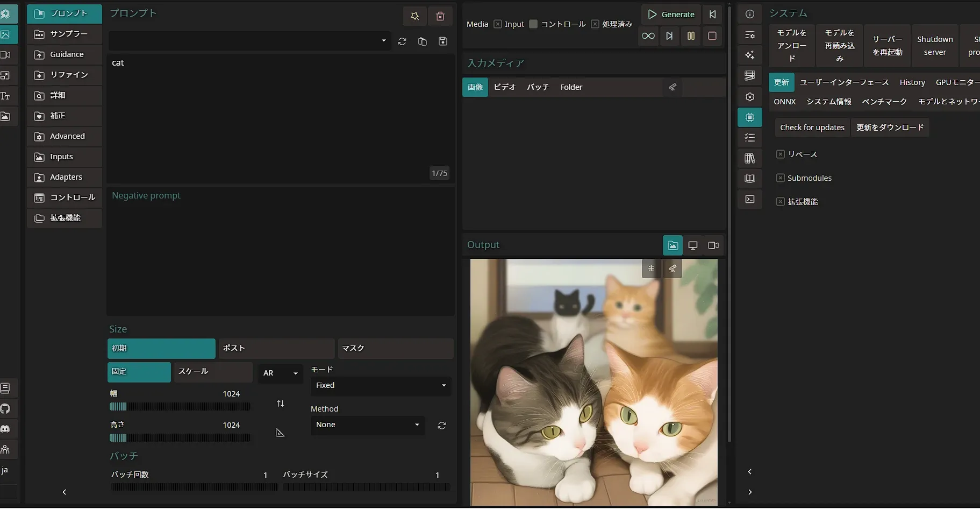Select the Output monitor preview icon
This screenshot has width=980, height=509.
[693, 245]
